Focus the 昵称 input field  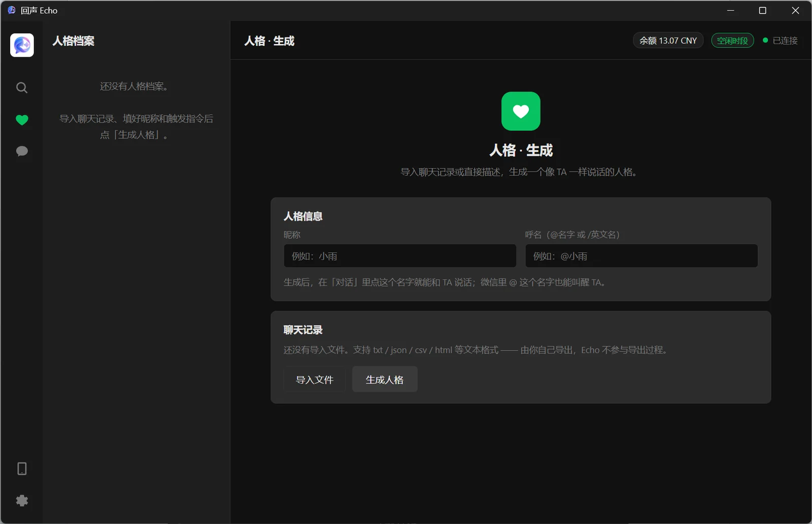[400, 256]
